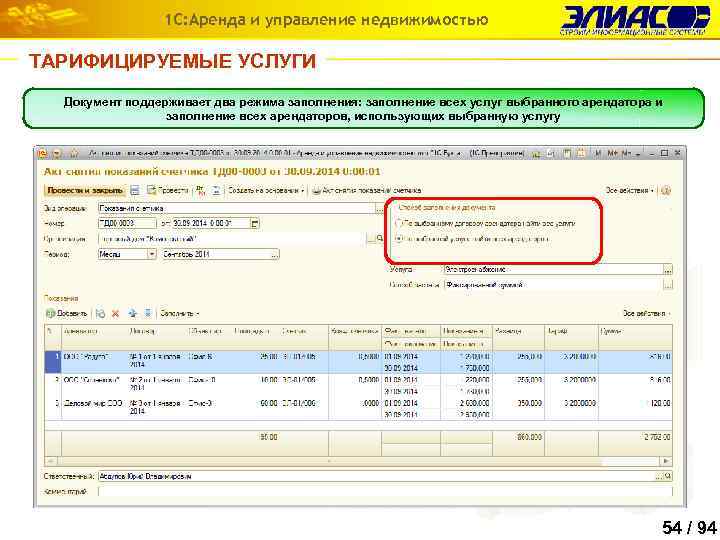This screenshot has width=720, height=540.
Task: Click the document structure icon beside Дт/Кт
Action: click(x=216, y=190)
